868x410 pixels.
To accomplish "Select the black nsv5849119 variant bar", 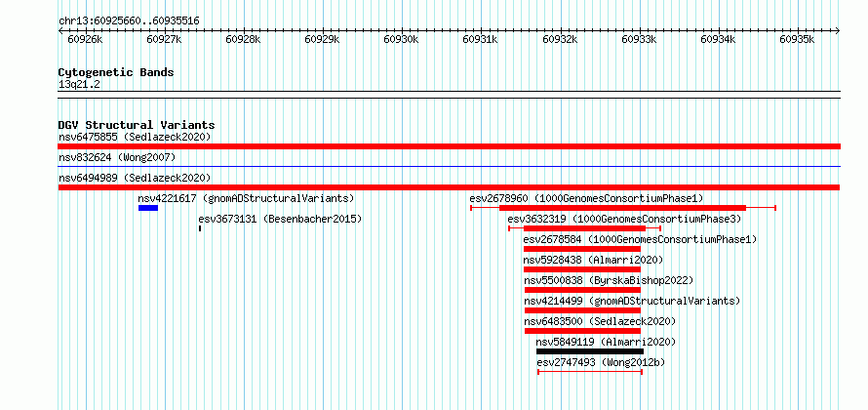I will click(x=590, y=351).
